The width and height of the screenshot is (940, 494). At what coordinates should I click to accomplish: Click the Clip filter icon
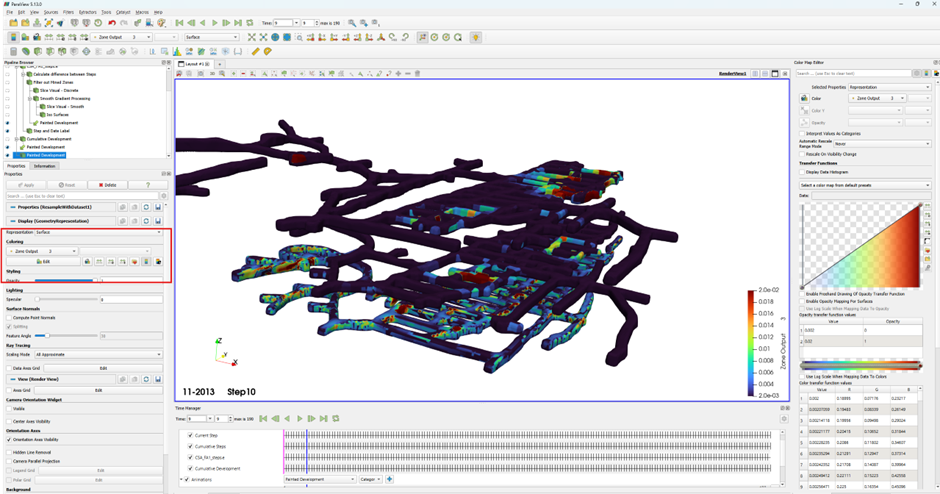pos(38,52)
